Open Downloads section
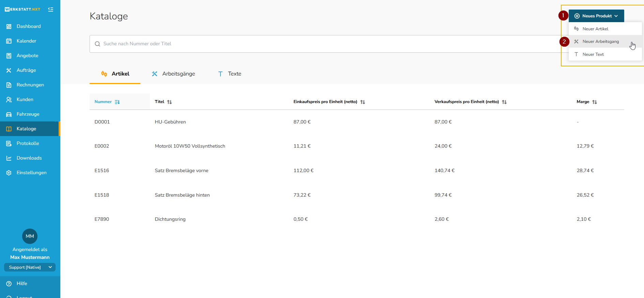 (x=30, y=158)
